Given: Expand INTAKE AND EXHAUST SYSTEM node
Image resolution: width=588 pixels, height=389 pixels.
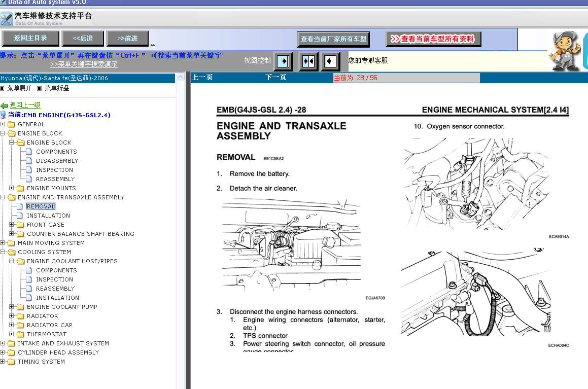Looking at the screenshot, I should click(2, 343).
